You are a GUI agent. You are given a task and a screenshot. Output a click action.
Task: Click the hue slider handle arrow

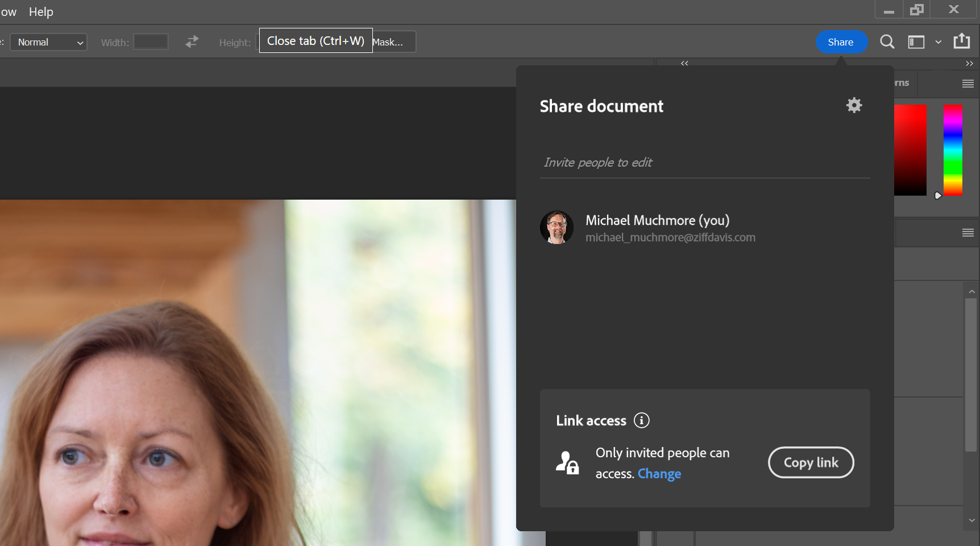[938, 196]
